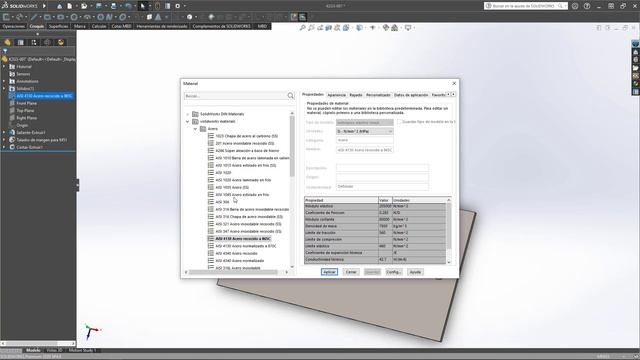
Task: Open the Rayado tab in Material dialog
Action: (356, 95)
